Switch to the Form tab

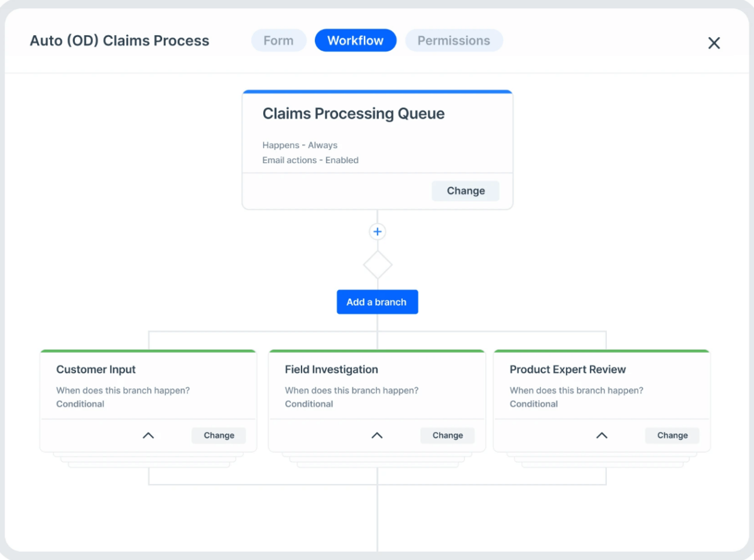point(278,40)
